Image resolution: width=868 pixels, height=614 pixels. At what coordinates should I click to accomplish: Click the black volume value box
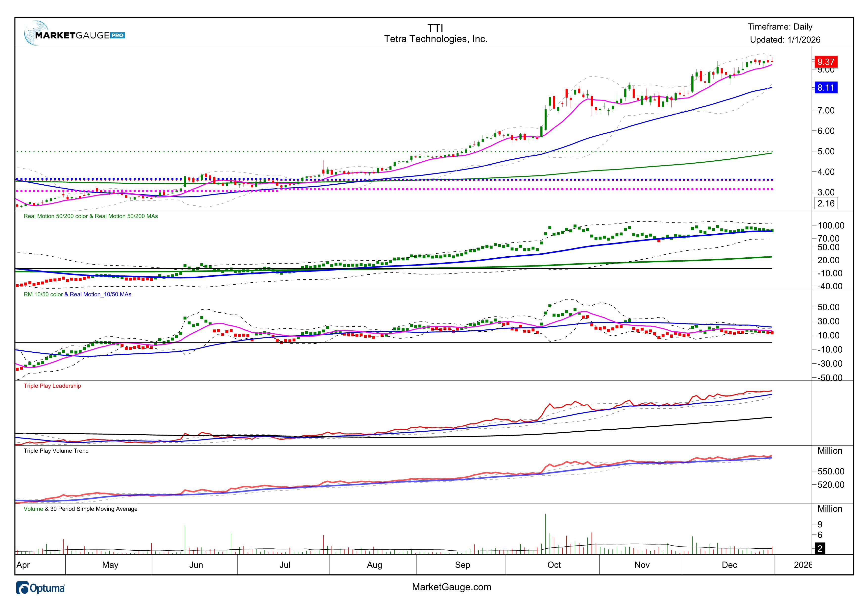pos(820,549)
